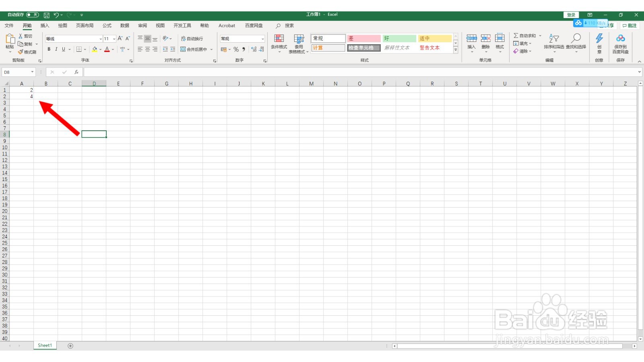Toggle Wrap Text
644x362 pixels.
click(192, 39)
